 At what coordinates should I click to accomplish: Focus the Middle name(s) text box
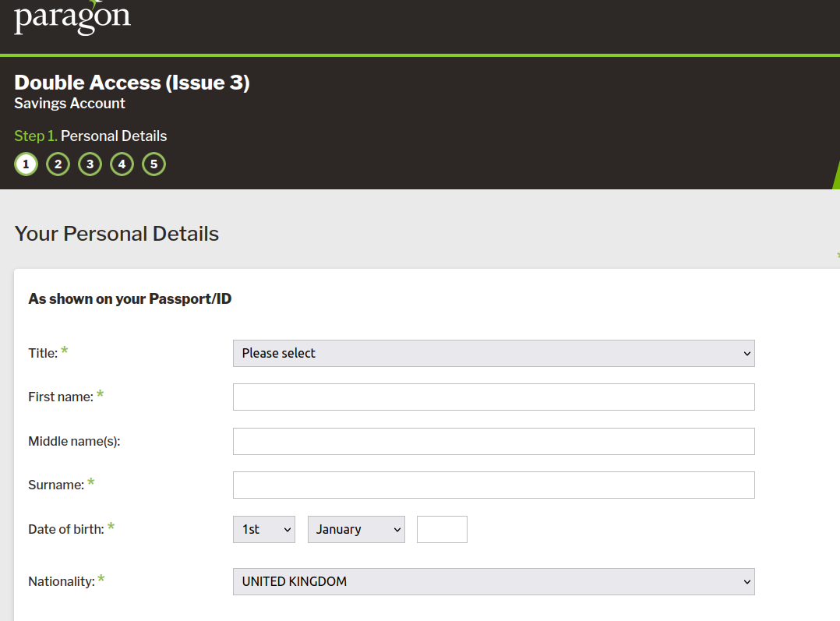[x=493, y=441]
